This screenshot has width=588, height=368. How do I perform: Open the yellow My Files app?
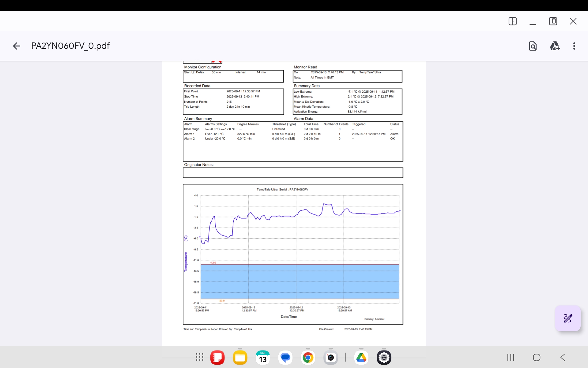point(240,358)
